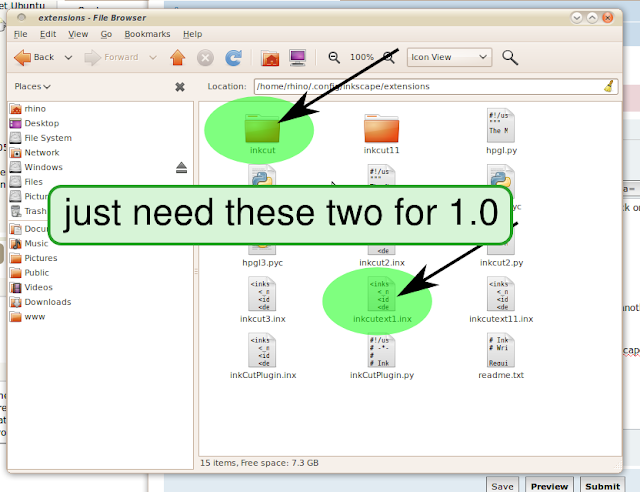Image resolution: width=640 pixels, height=492 pixels.
Task: Select File System in sidebar
Action: (x=41, y=138)
